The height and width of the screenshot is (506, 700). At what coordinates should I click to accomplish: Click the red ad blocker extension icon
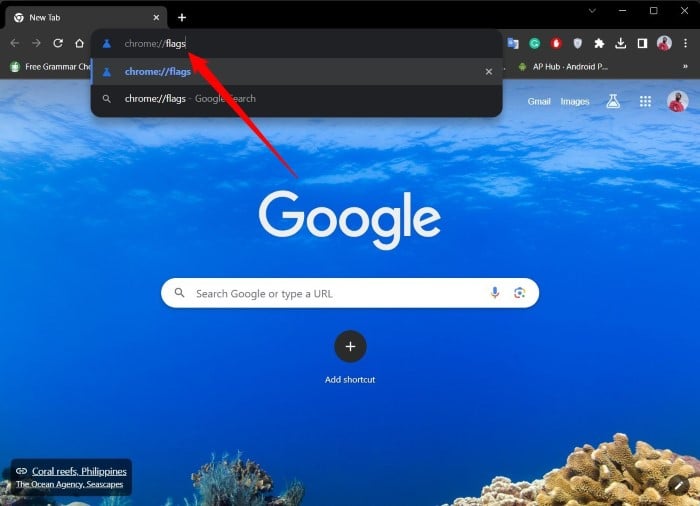556,43
